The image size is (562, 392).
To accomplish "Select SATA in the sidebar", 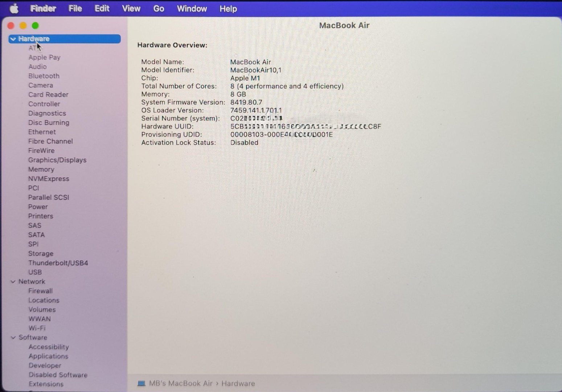I will [x=36, y=235].
